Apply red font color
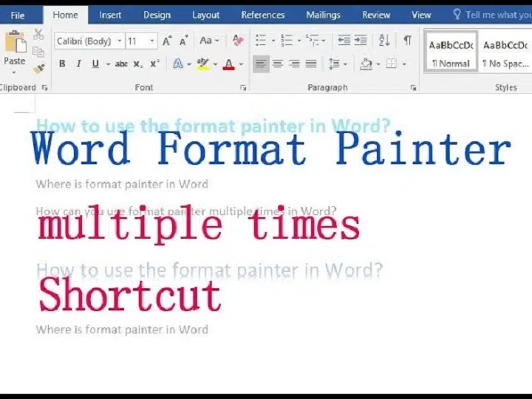The width and height of the screenshot is (532, 399). 228,64
